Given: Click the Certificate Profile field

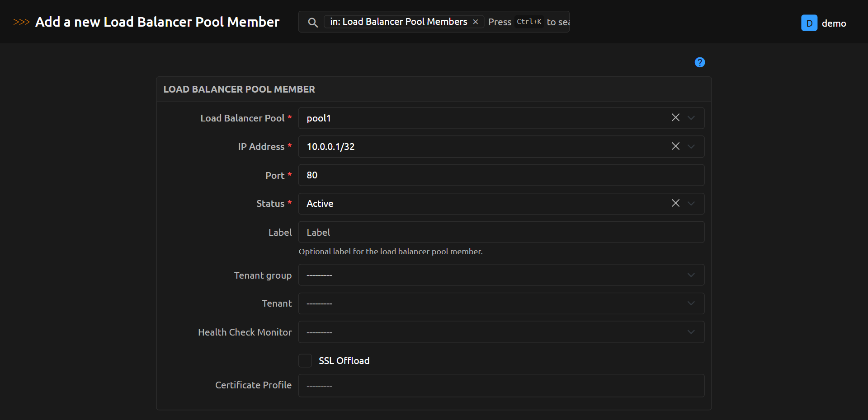Looking at the screenshot, I should pyautogui.click(x=501, y=386).
